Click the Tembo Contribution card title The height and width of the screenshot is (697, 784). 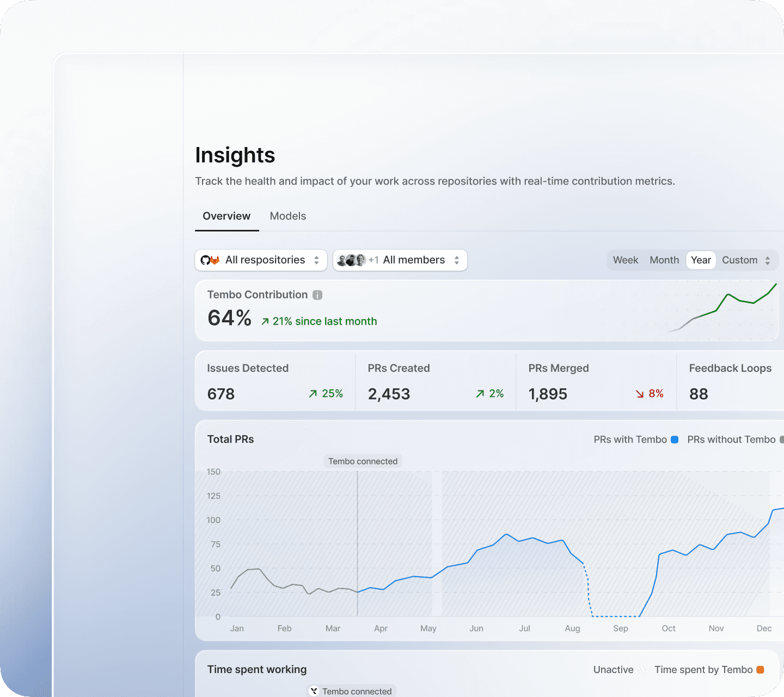tap(258, 295)
